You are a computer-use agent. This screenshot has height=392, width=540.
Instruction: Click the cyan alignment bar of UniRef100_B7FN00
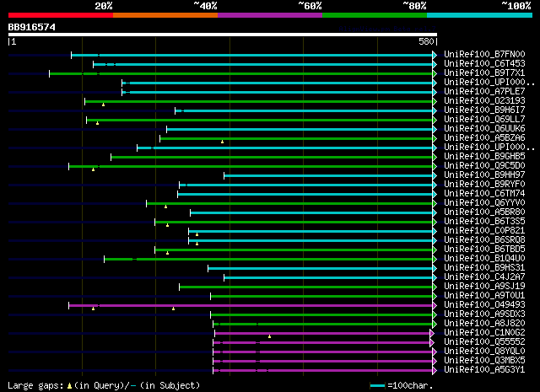[x=252, y=55]
